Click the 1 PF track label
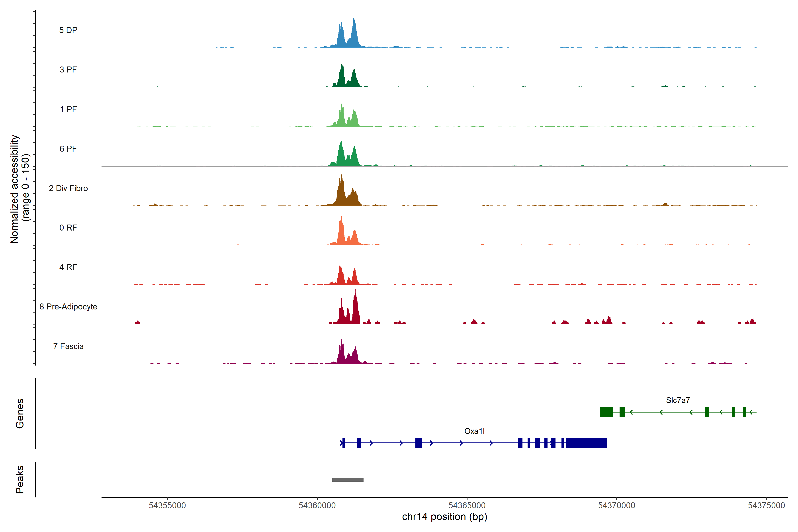The height and width of the screenshot is (532, 798). (x=68, y=109)
